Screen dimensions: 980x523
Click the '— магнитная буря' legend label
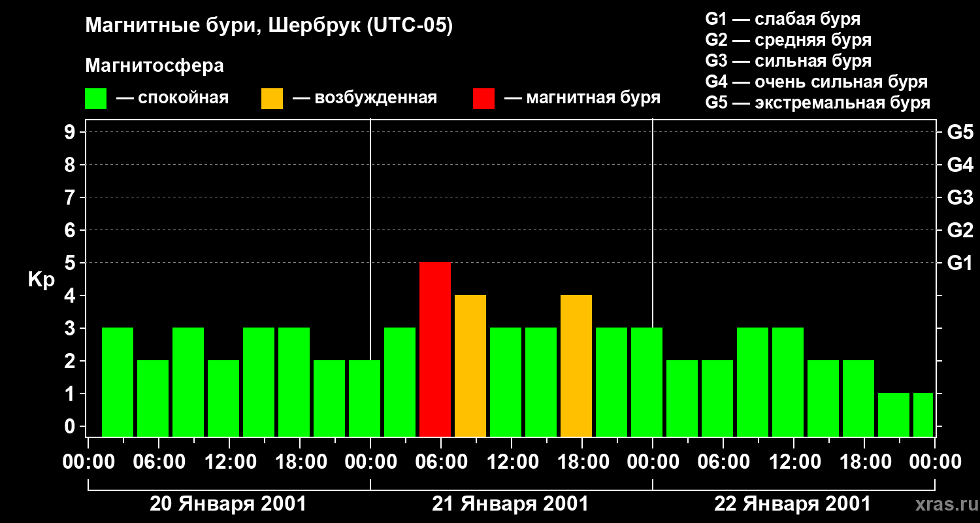point(583,98)
